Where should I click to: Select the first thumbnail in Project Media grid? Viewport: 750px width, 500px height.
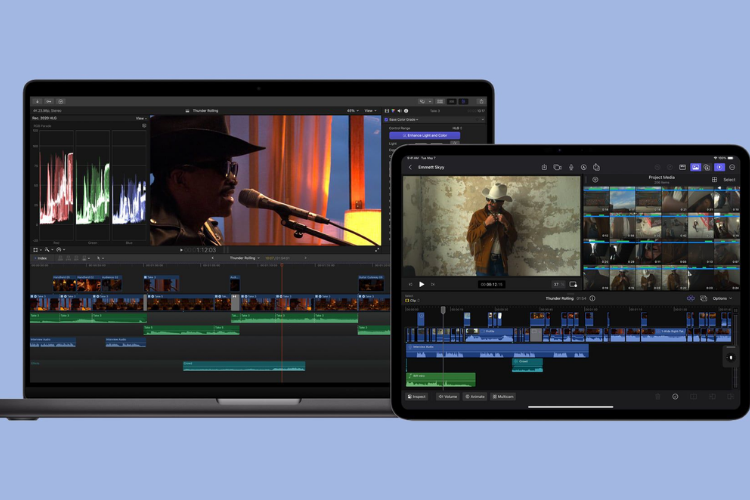[596, 200]
